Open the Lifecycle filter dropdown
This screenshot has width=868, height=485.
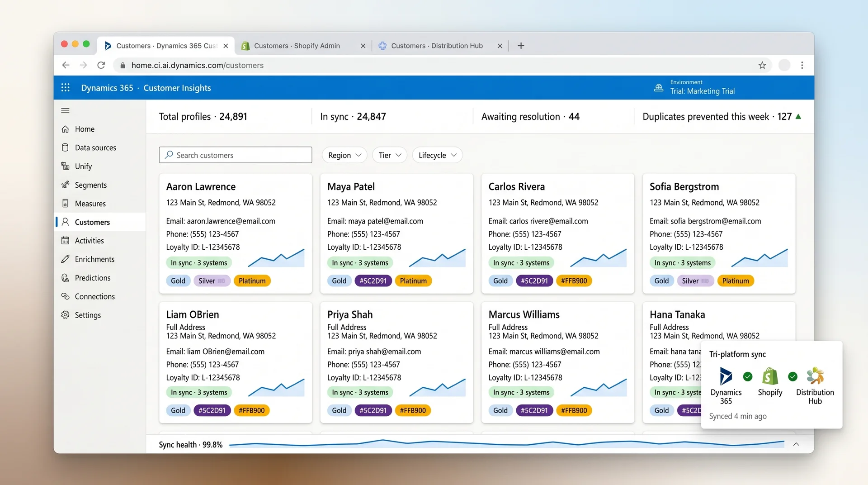pos(437,155)
